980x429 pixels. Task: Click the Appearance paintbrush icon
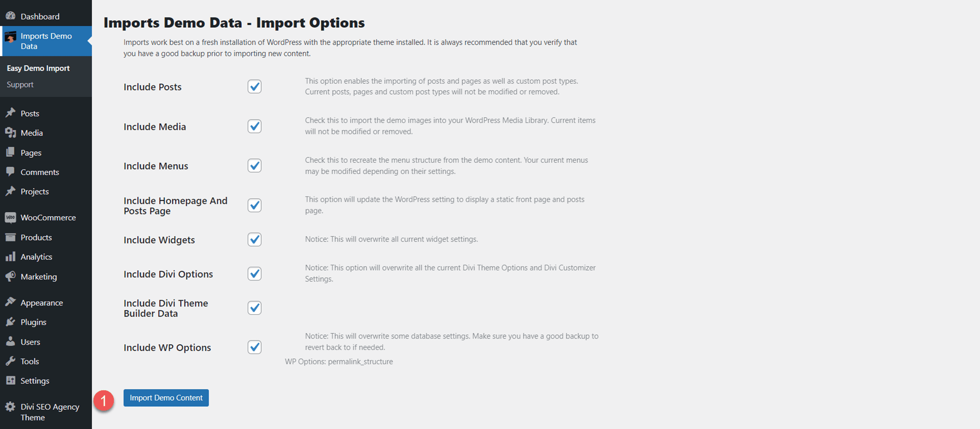pos(11,302)
